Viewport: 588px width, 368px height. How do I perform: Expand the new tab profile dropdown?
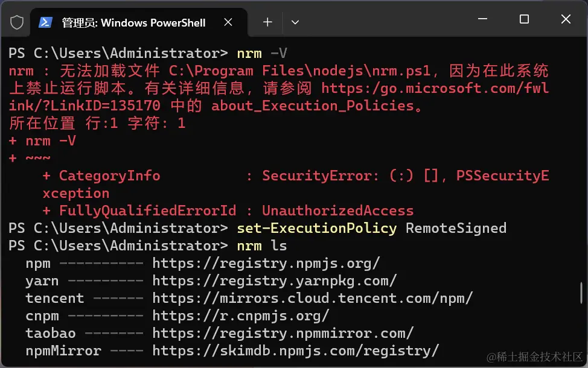[x=295, y=22]
